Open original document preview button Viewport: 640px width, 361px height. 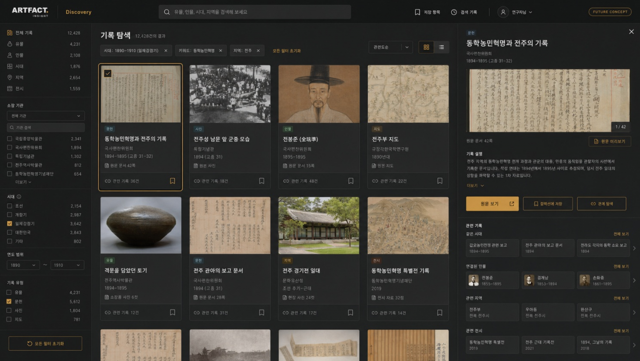pos(609,141)
